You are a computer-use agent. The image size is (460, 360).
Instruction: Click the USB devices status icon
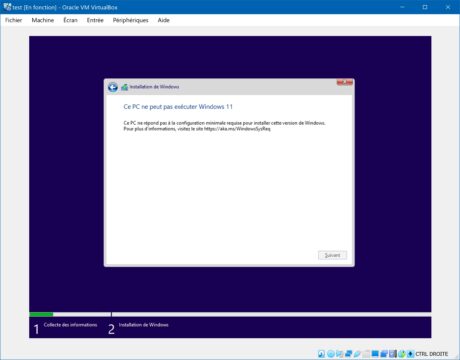point(357,354)
